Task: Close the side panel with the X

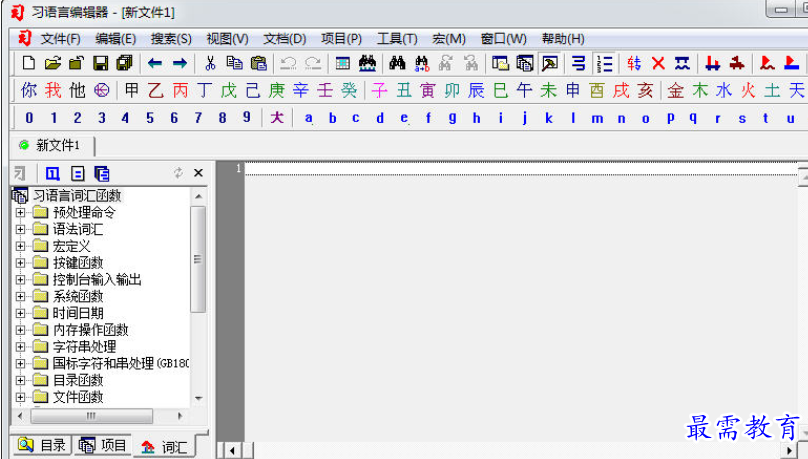Action: point(198,173)
